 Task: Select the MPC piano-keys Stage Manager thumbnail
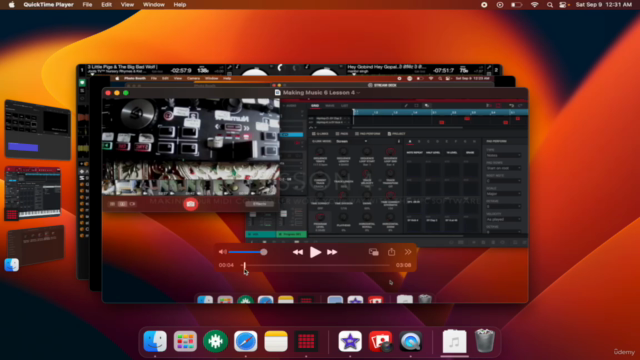click(x=33, y=193)
